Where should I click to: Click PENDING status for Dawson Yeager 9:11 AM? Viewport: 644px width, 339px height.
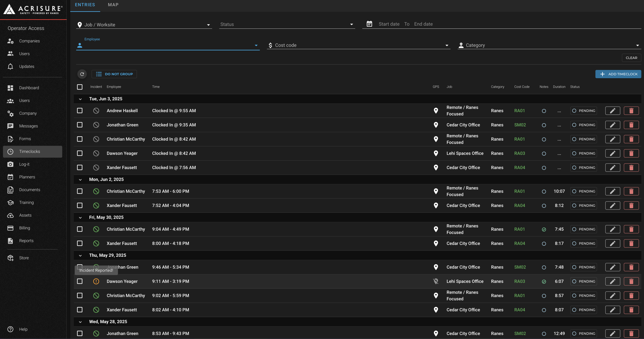pos(584,281)
